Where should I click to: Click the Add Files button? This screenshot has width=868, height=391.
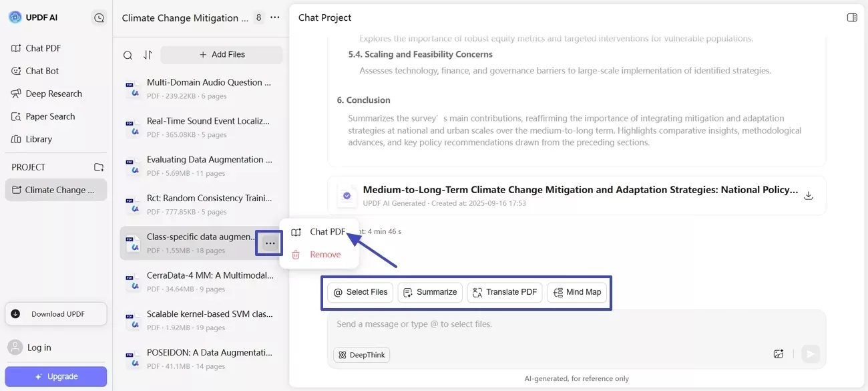(x=222, y=55)
